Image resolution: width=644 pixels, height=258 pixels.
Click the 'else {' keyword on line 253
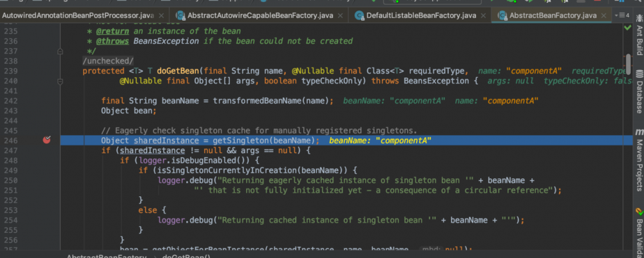coord(153,210)
